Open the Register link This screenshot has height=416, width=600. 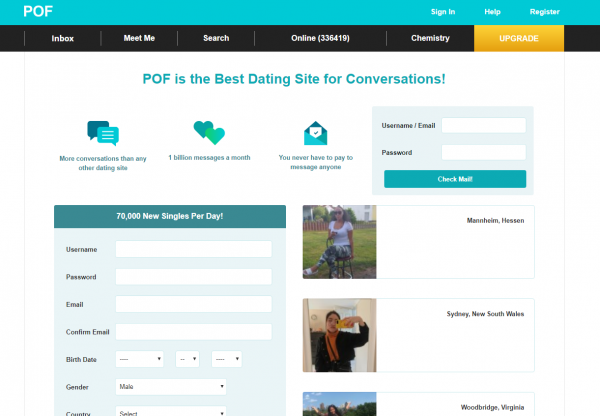pos(545,12)
